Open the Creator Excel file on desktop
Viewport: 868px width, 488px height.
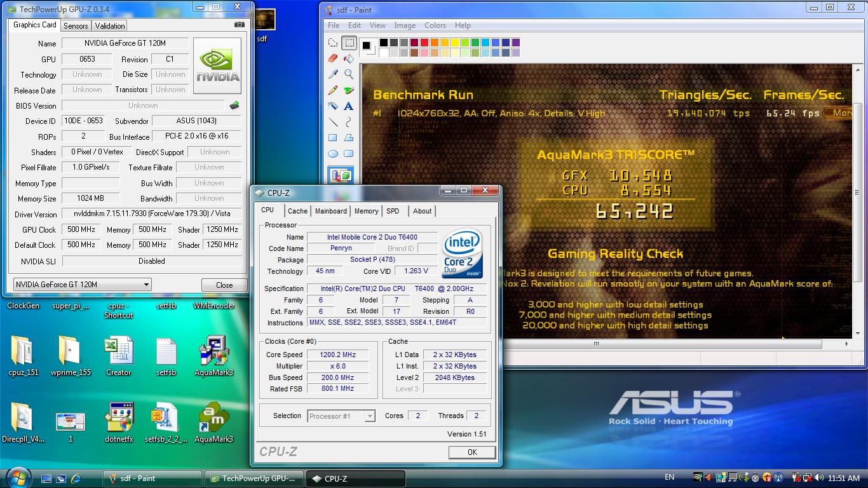click(x=118, y=356)
